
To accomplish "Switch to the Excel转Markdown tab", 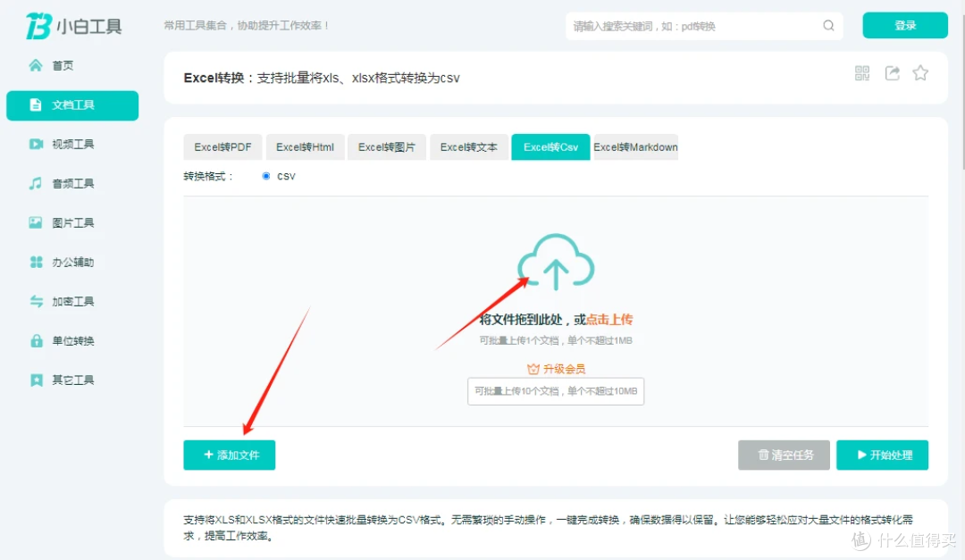I will click(636, 147).
